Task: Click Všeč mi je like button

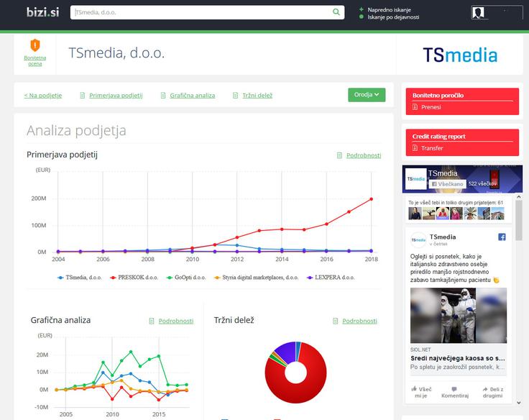Action: point(421,392)
